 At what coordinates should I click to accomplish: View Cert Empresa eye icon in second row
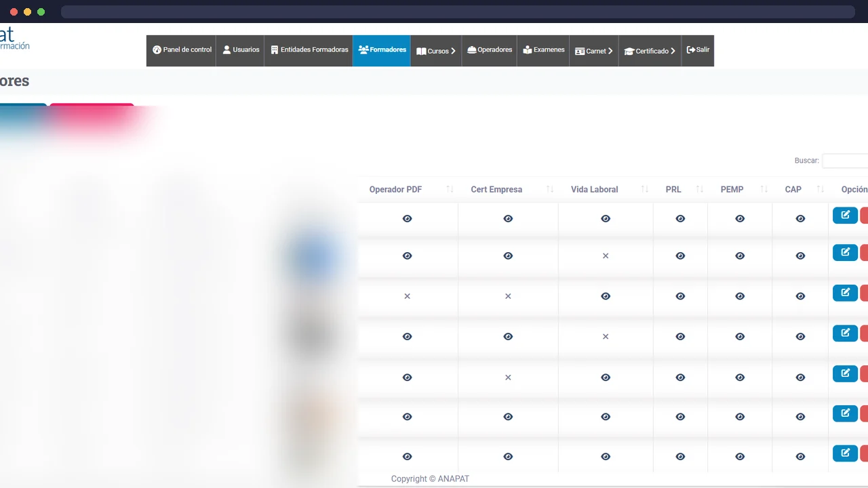[x=508, y=256]
